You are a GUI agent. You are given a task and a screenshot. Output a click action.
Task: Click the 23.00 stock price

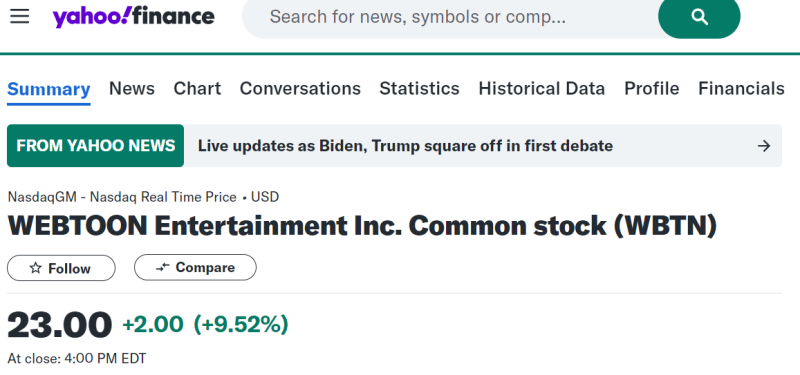point(60,325)
